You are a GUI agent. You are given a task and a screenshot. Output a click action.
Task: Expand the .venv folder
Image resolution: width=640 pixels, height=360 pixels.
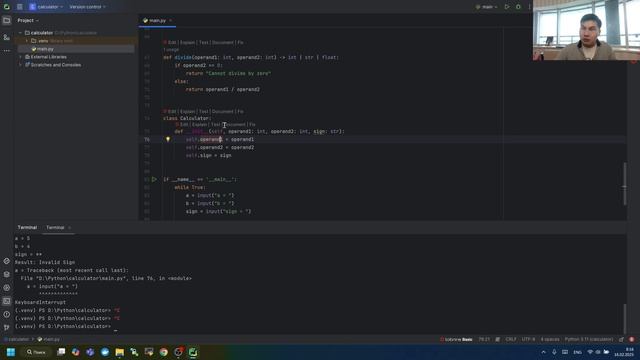[x=27, y=41]
